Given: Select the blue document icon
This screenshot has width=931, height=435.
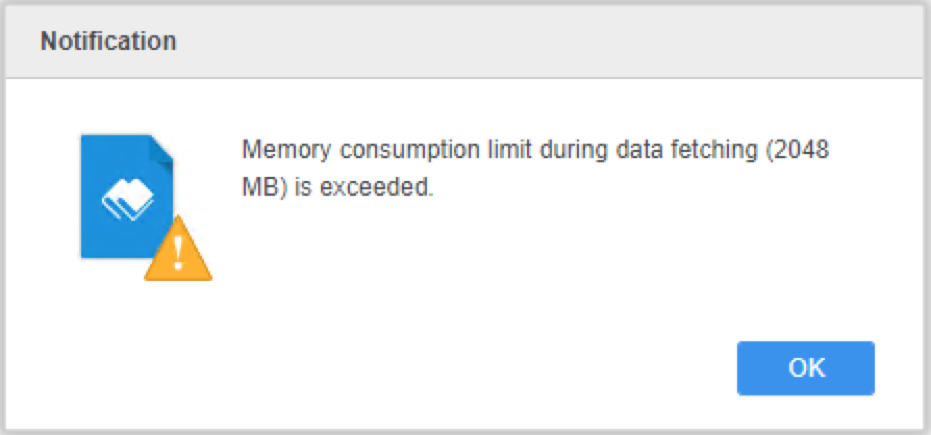Looking at the screenshot, I should (x=127, y=196).
